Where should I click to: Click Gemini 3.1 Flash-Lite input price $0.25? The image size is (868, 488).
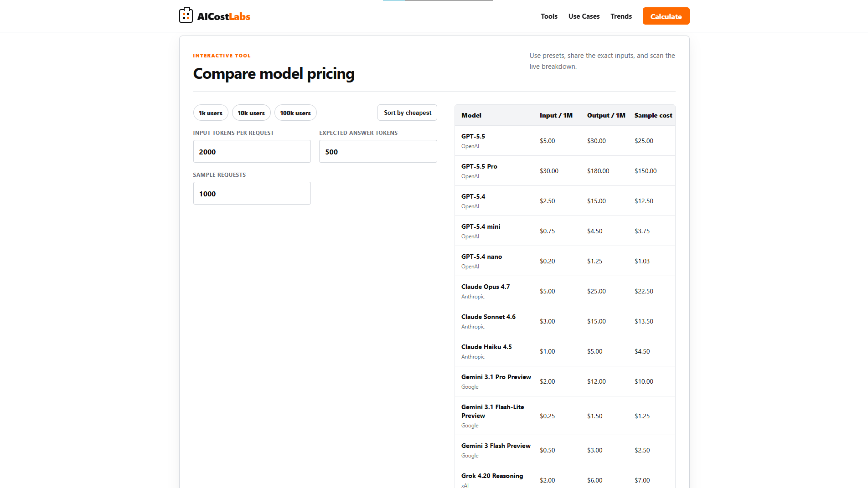[x=547, y=416]
